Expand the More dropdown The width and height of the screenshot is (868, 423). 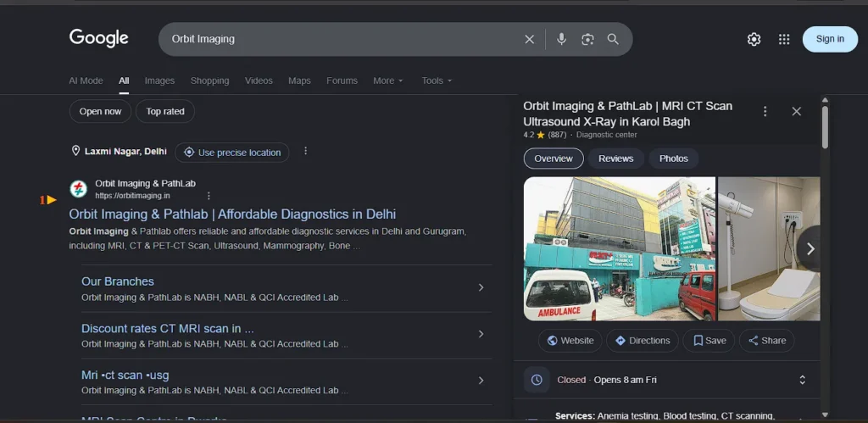point(388,81)
